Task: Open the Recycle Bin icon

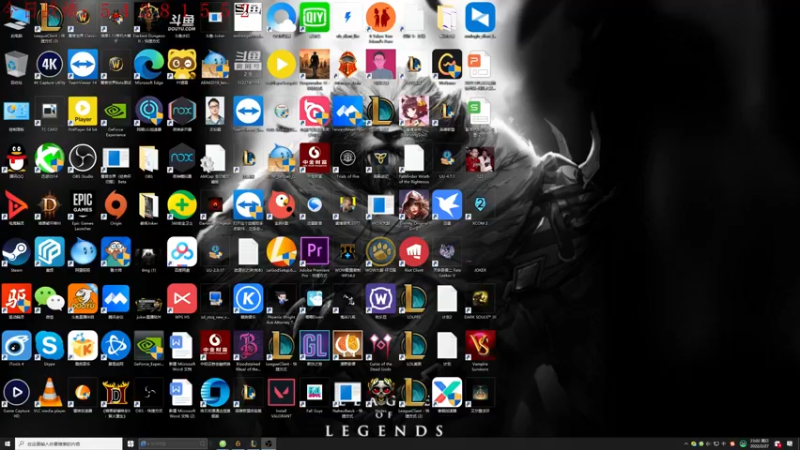Action: [x=16, y=64]
